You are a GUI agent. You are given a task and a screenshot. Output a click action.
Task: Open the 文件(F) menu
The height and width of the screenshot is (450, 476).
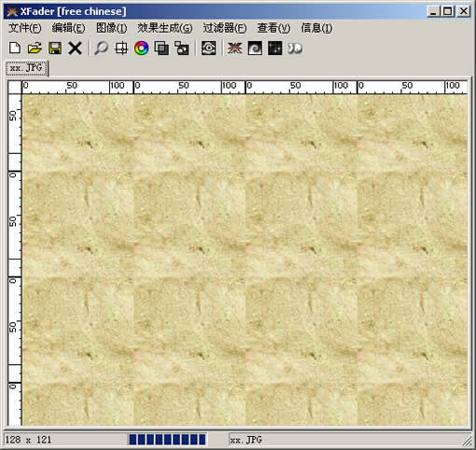[24, 28]
